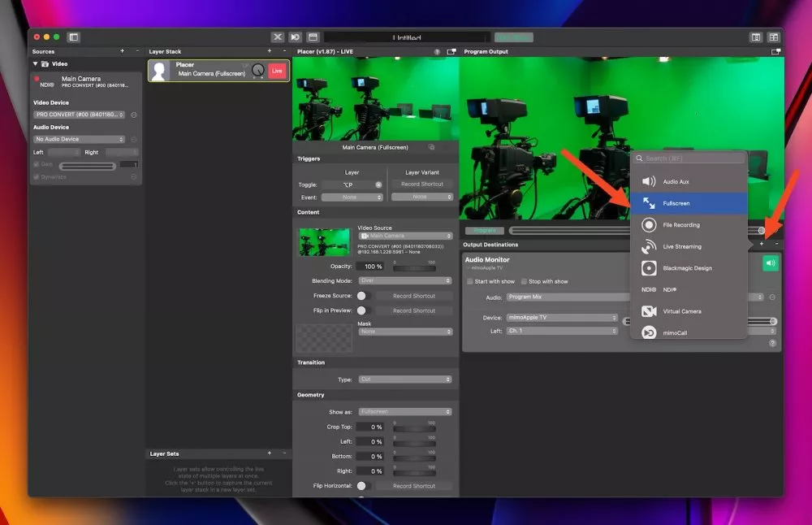Remove a layer set with the minus
This screenshot has width=812, height=525.
click(284, 453)
